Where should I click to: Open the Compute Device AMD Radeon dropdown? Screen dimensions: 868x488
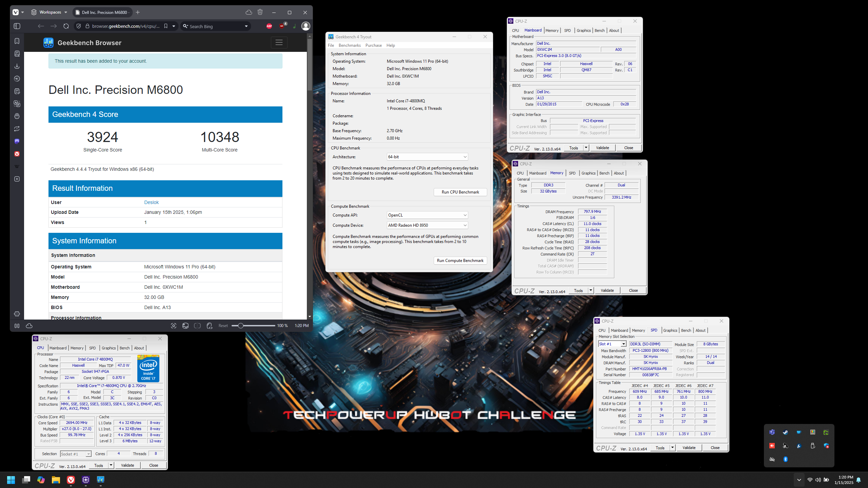(x=427, y=225)
